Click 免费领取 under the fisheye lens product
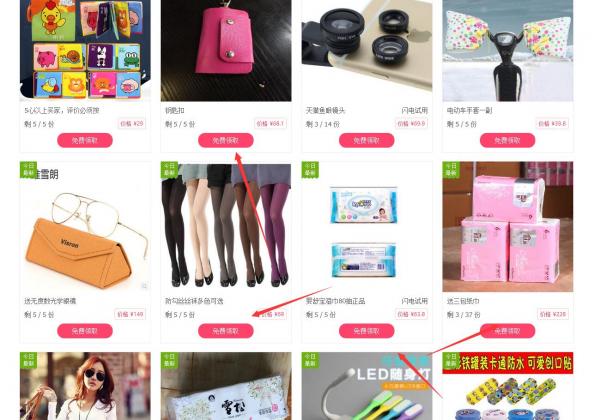Viewport: 600px width, 420px height. (367, 140)
